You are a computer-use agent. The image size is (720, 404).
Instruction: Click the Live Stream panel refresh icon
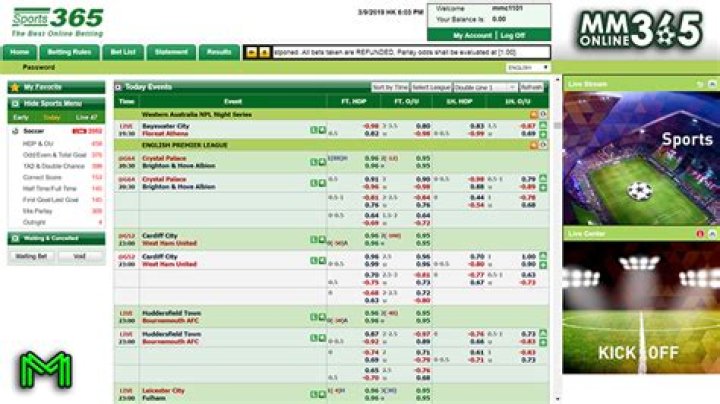[x=700, y=84]
